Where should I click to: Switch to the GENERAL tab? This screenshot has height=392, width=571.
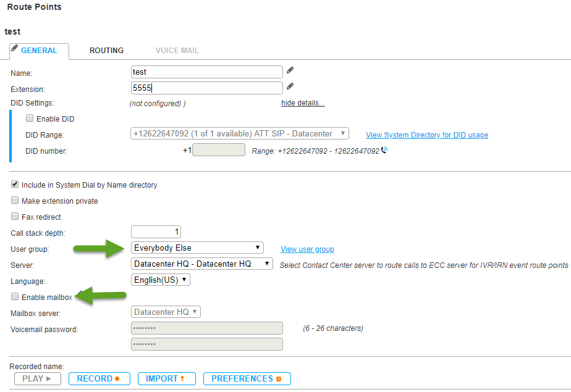coord(39,51)
